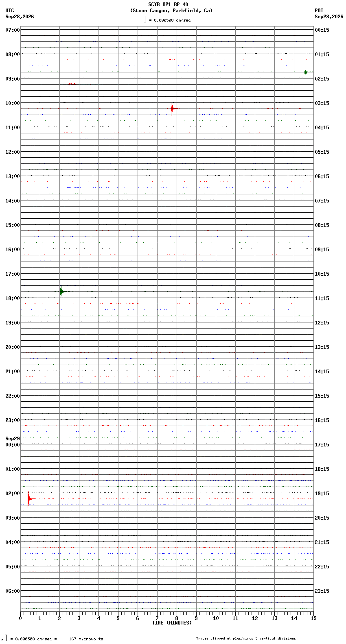The width and height of the screenshot is (346, 644).
Task: Click the '11:15' PDT time label
Action: (322, 298)
